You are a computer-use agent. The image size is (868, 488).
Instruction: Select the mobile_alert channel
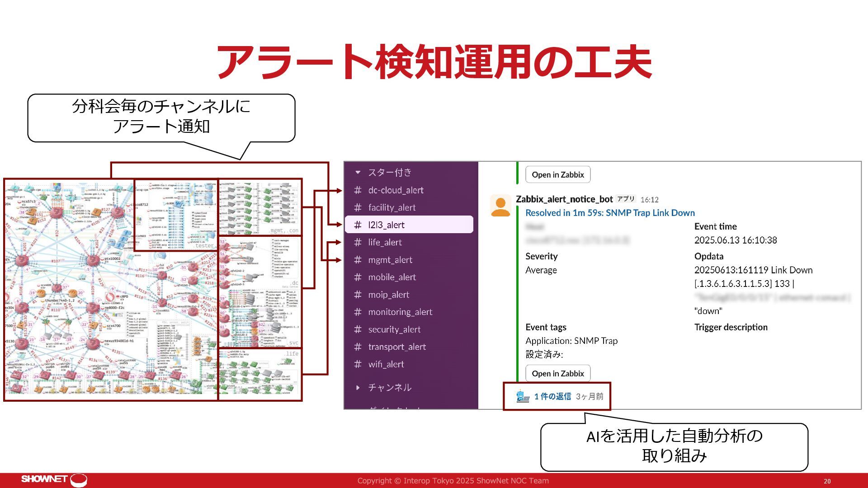pos(392,277)
